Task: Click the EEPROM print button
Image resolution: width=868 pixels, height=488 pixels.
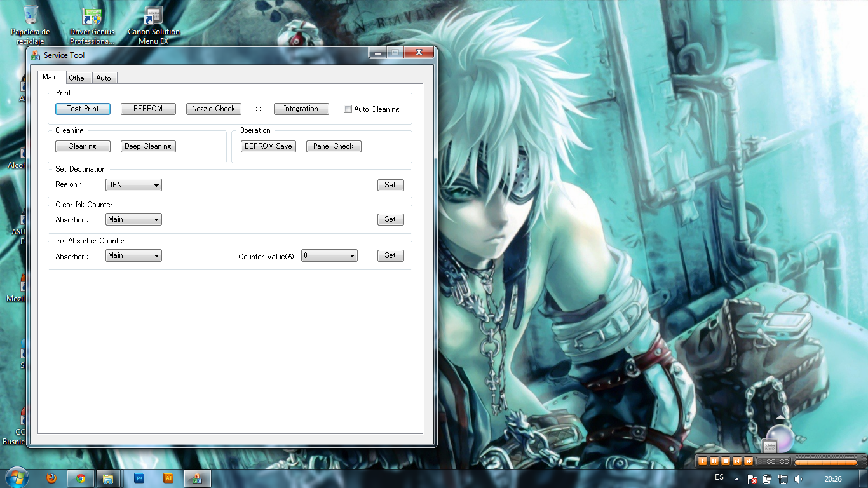Action: (148, 109)
